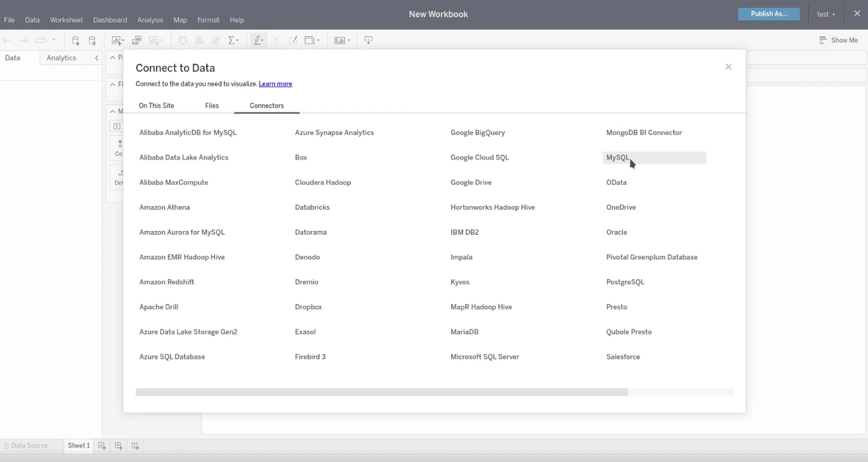Choose the Amazon Athena connector
Screen dimensions: 868x462
coord(164,208)
